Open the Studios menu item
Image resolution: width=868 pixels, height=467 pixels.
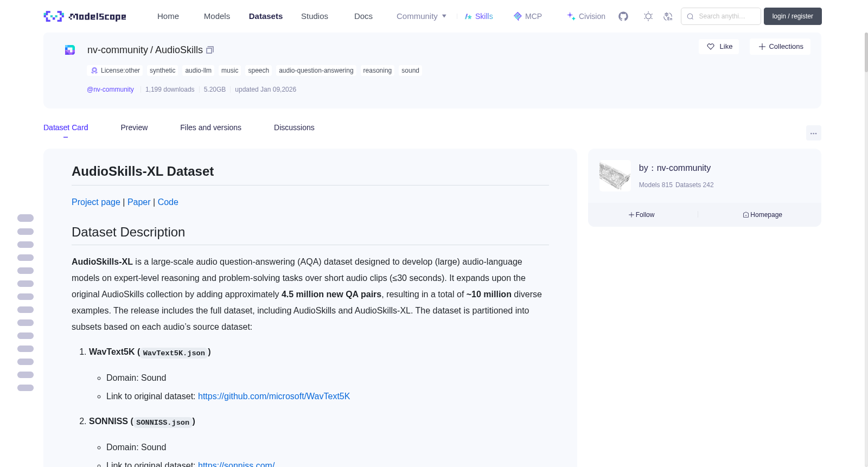(x=315, y=16)
